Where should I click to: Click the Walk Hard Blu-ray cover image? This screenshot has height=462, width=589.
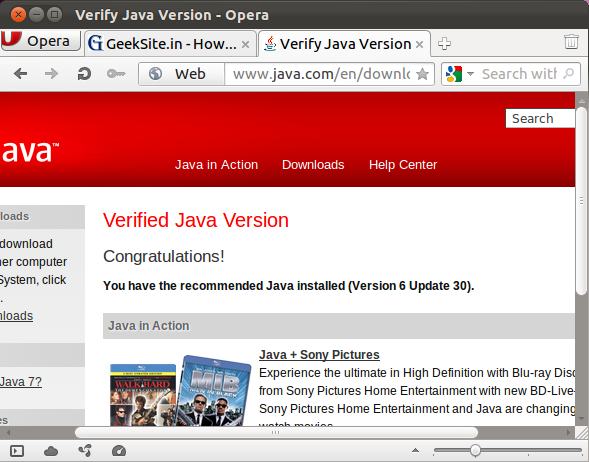pos(143,395)
